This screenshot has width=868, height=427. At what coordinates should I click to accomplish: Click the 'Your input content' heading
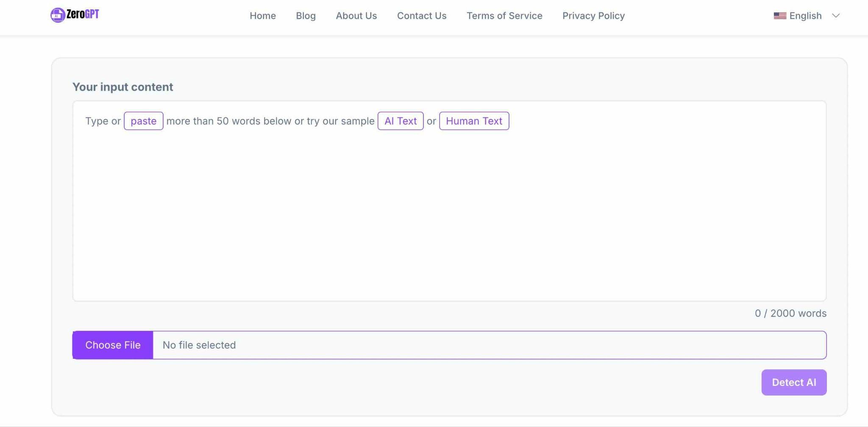pos(122,87)
